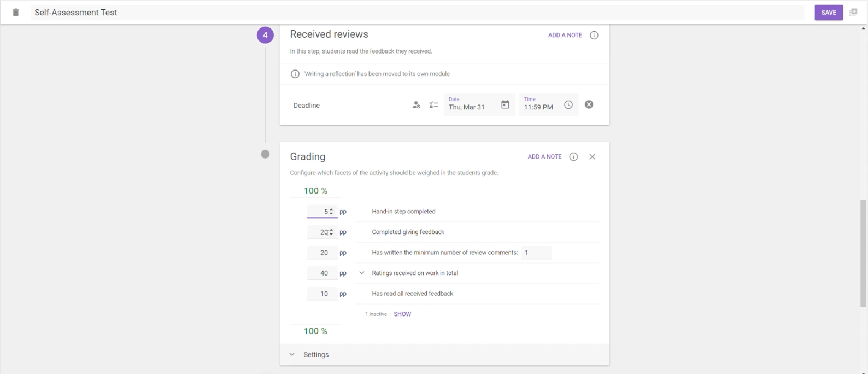Expand the Settings section
The width and height of the screenshot is (868, 374).
point(292,354)
